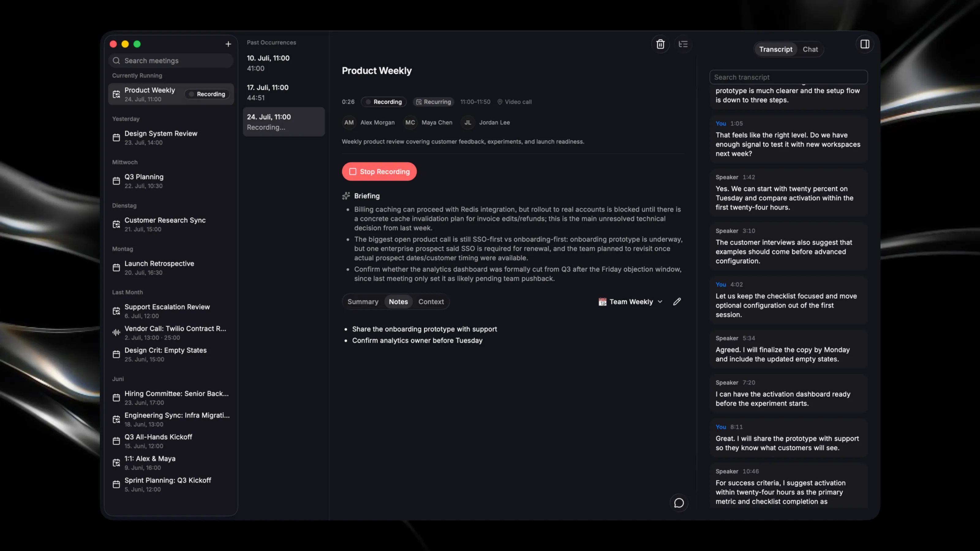This screenshot has width=980, height=551.
Task: Open the Team Weekly template dropdown
Action: (630, 302)
